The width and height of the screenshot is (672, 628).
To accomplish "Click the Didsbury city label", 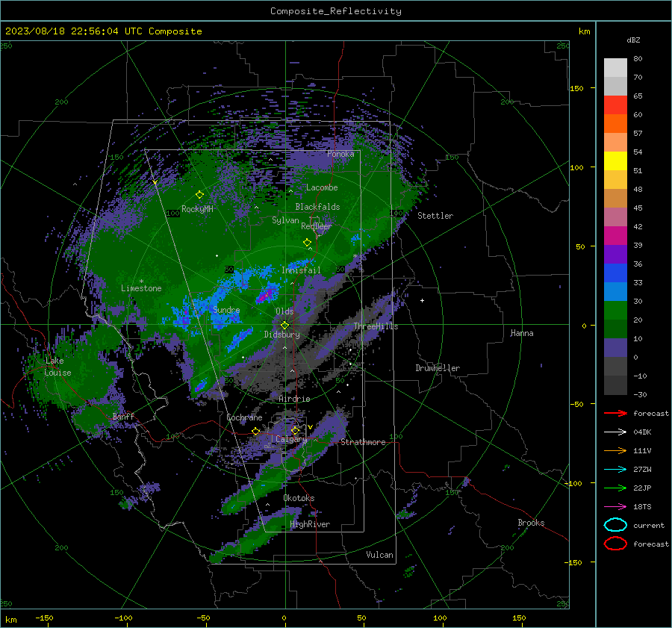I will pyautogui.click(x=281, y=335).
